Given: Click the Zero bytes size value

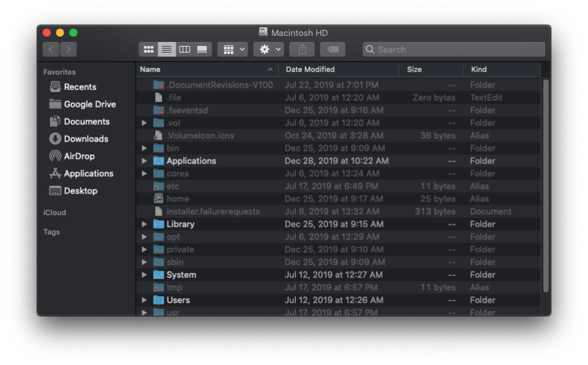Looking at the screenshot, I should (434, 97).
